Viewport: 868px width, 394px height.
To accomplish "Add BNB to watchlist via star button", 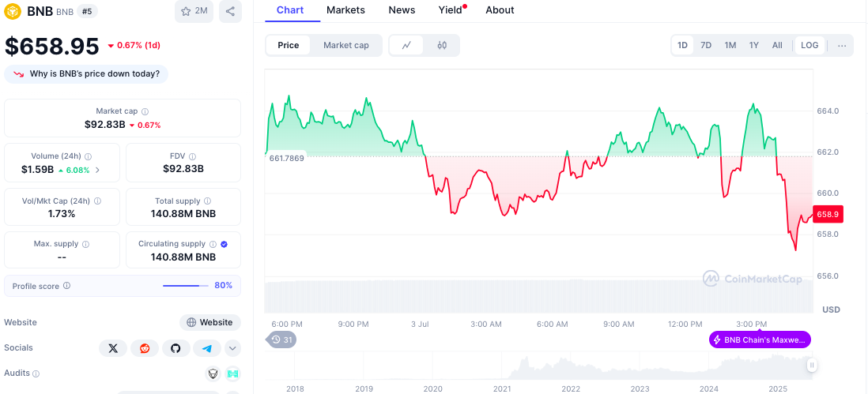I will point(194,11).
